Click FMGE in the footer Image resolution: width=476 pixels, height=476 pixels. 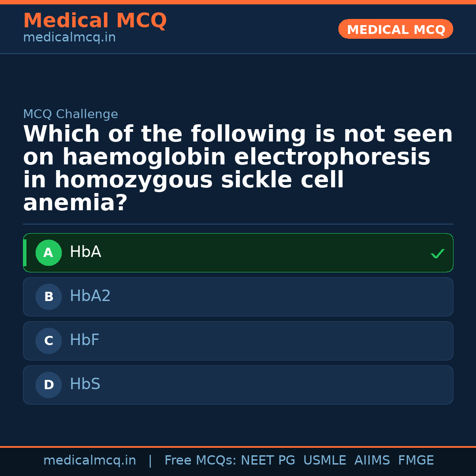[x=416, y=461]
